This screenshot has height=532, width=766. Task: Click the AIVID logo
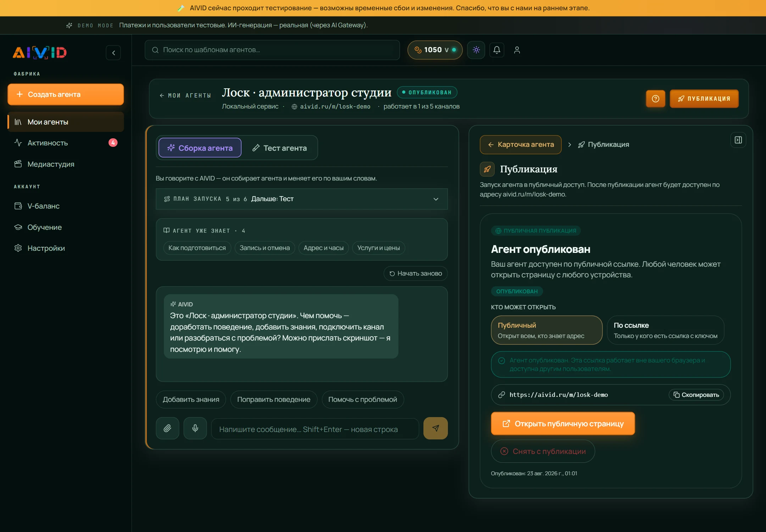pos(40,52)
